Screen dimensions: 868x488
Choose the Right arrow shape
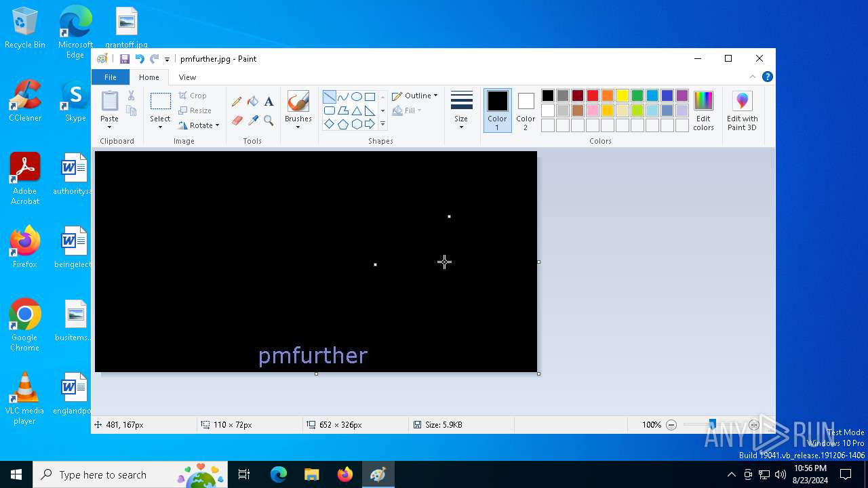point(370,124)
